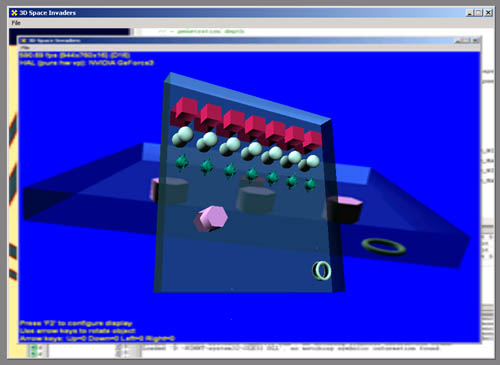The height and width of the screenshot is (365, 500).
Task: Close the outer 3D Space Invaders window
Action: [x=488, y=13]
